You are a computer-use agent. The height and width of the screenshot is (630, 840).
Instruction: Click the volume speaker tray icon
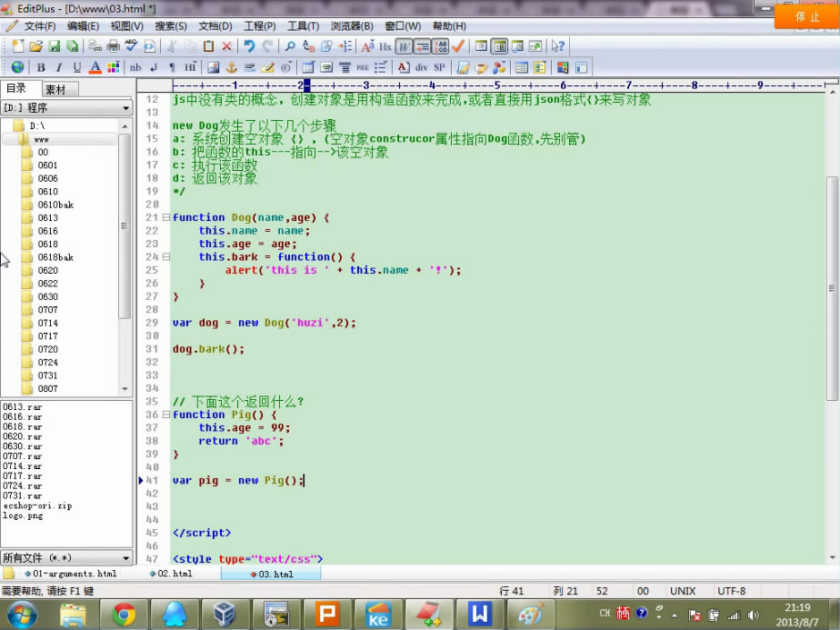[754, 615]
